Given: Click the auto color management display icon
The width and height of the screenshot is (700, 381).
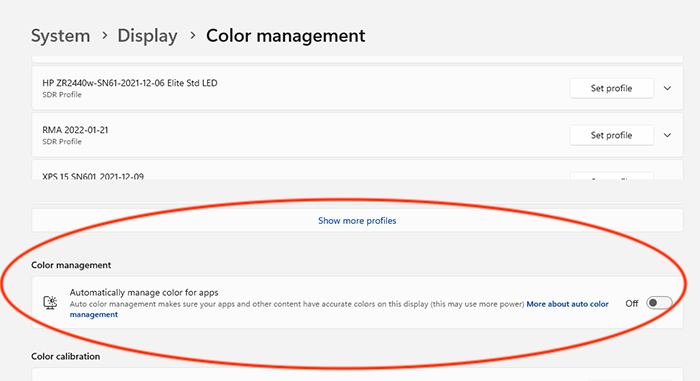Looking at the screenshot, I should pyautogui.click(x=50, y=303).
